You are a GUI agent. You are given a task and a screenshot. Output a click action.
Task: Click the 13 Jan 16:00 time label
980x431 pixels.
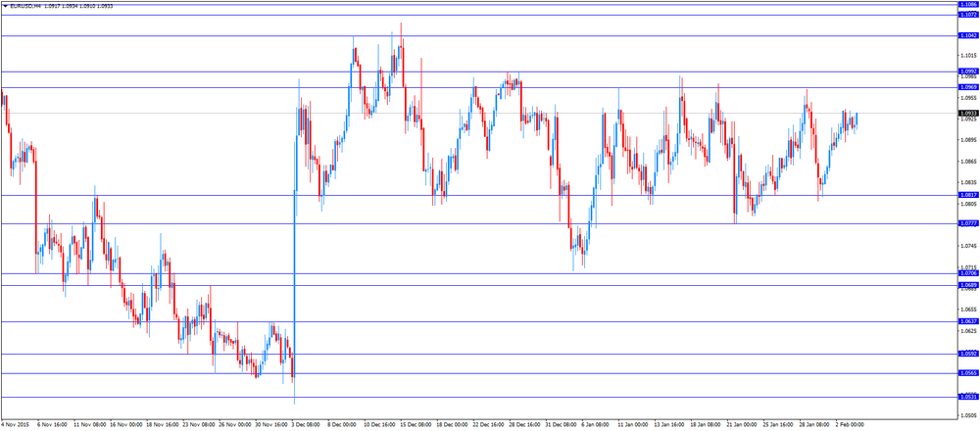point(669,425)
